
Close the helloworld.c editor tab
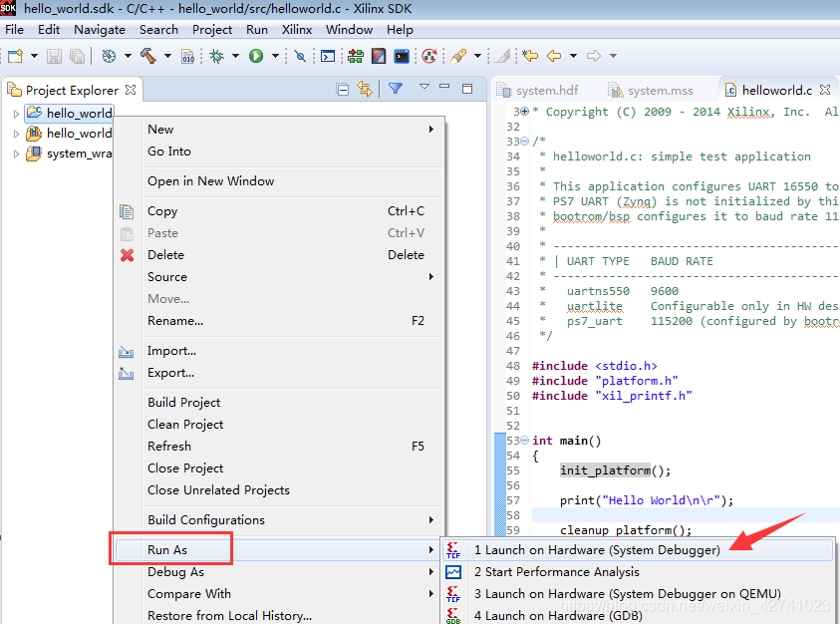point(825,90)
